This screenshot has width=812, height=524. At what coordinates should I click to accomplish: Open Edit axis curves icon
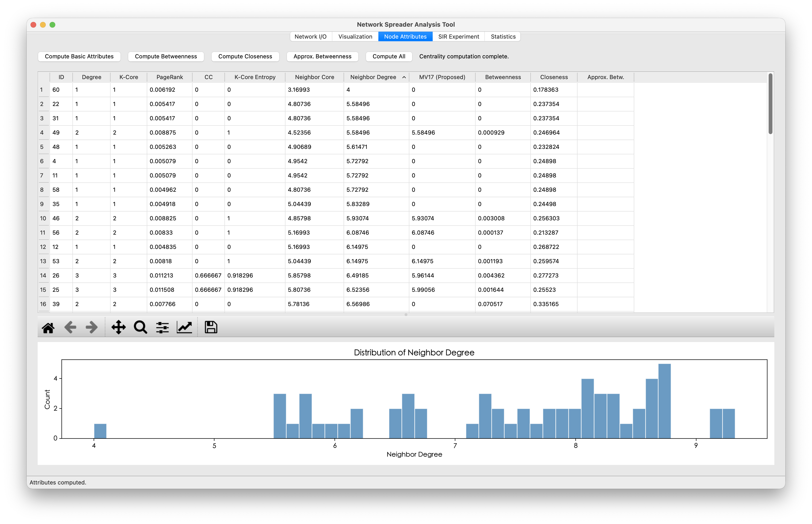(184, 328)
